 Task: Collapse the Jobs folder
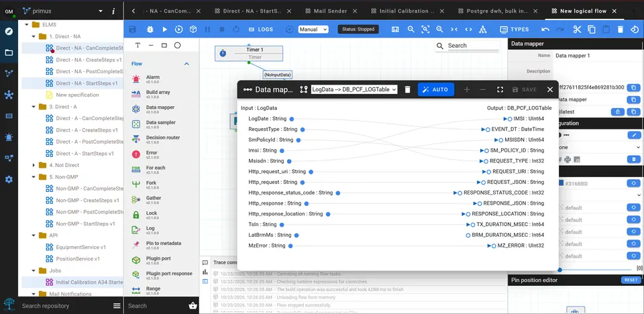[34, 270]
